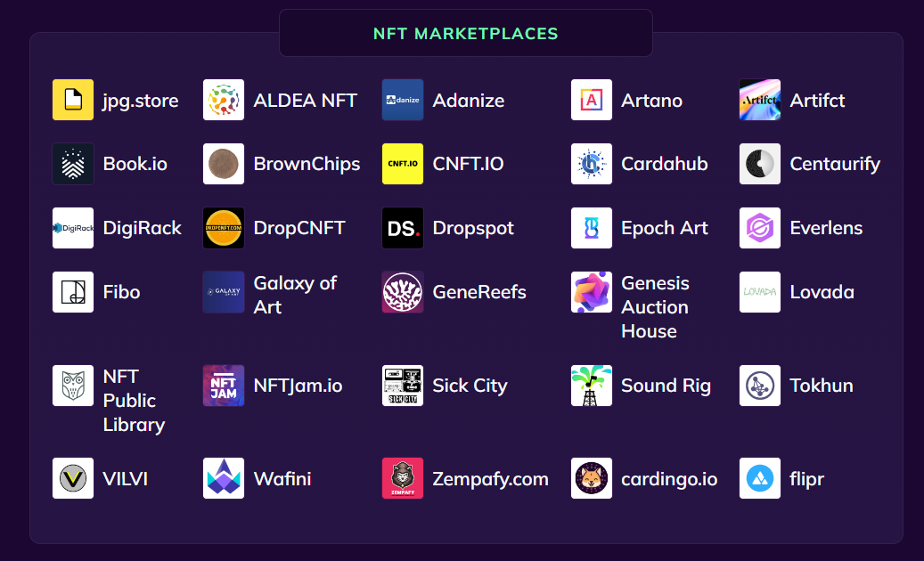This screenshot has width=924, height=561.
Task: Select the Fibo spiral square icon
Action: (73, 293)
